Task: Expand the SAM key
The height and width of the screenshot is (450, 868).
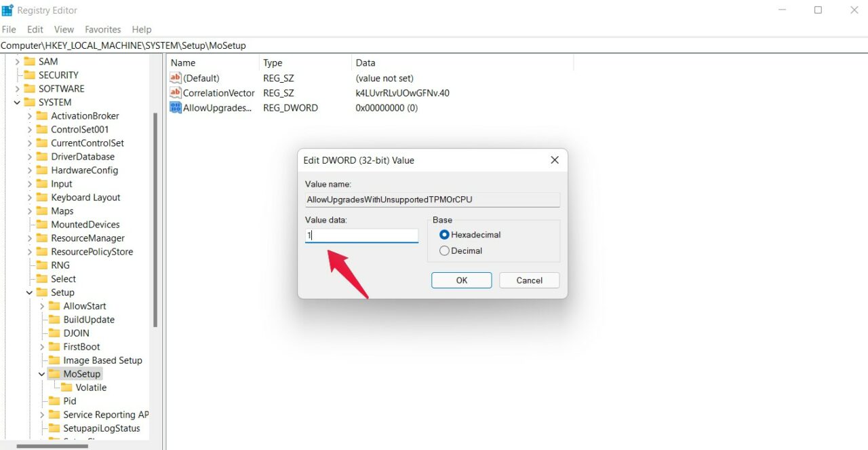Action: point(17,61)
